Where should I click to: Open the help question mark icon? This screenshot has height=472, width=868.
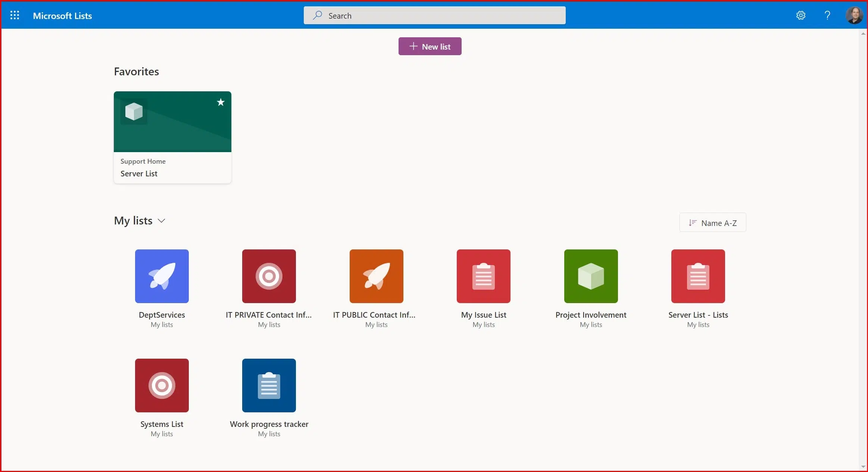click(x=827, y=15)
